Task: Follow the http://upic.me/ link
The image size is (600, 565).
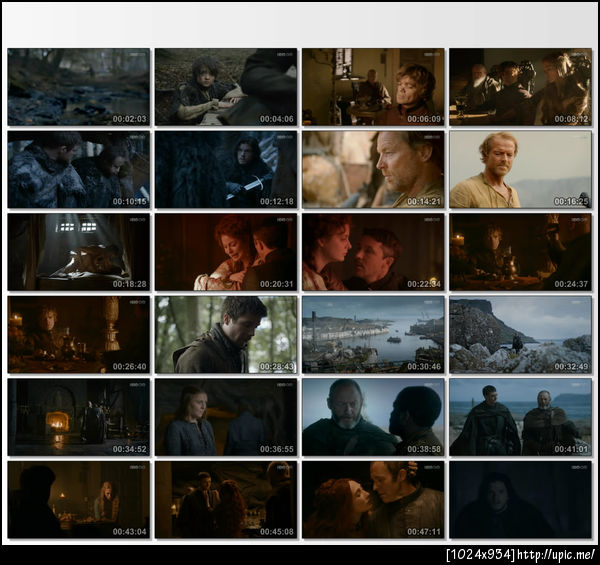Action: click(x=556, y=554)
